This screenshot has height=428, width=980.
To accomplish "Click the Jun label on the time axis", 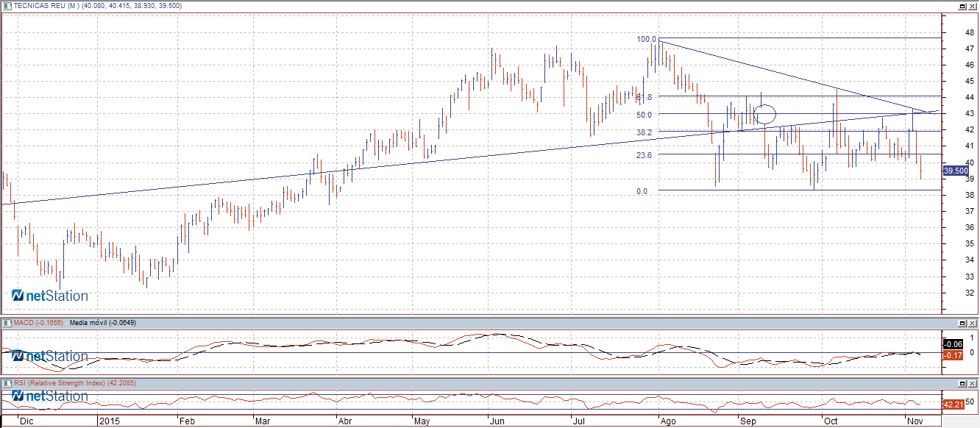I will click(x=498, y=421).
